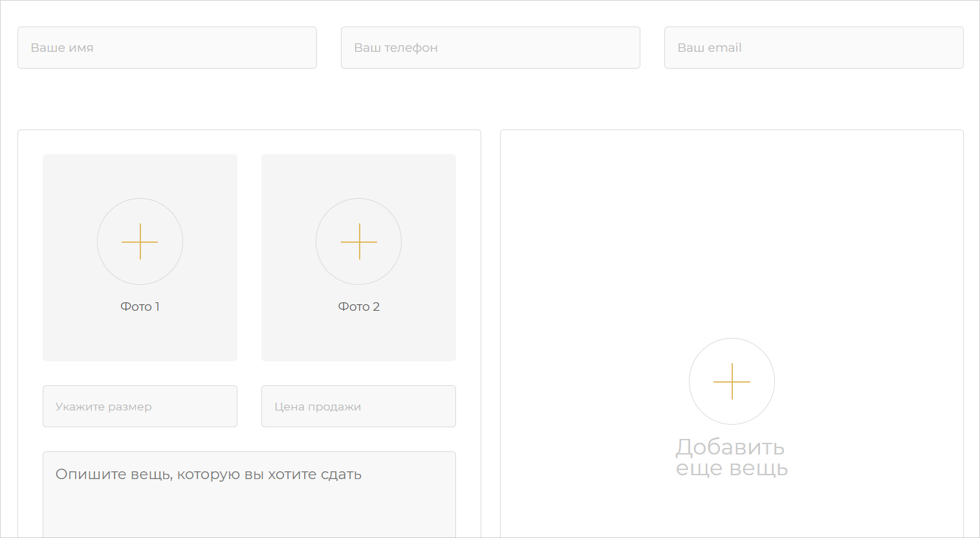Click into the Ваш телефон field
This screenshot has height=538, width=980.
pos(490,48)
